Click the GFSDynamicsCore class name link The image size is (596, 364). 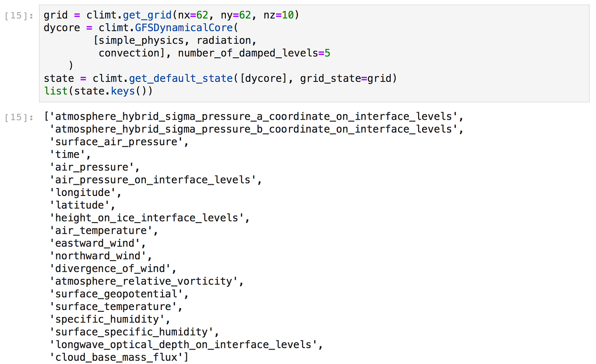tap(183, 27)
